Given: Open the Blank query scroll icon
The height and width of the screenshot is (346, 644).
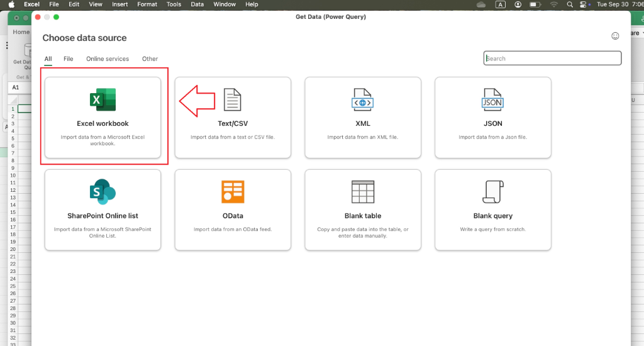Looking at the screenshot, I should point(493,192).
